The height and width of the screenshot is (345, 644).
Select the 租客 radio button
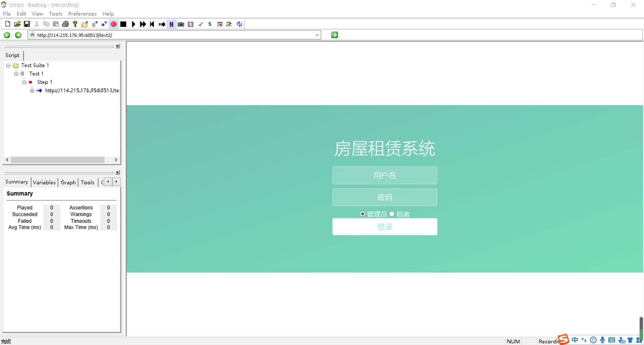392,214
